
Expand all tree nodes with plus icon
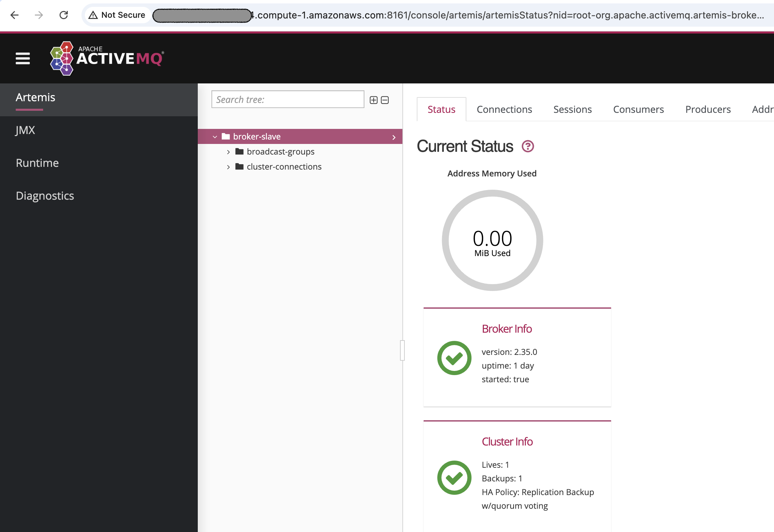[374, 100]
